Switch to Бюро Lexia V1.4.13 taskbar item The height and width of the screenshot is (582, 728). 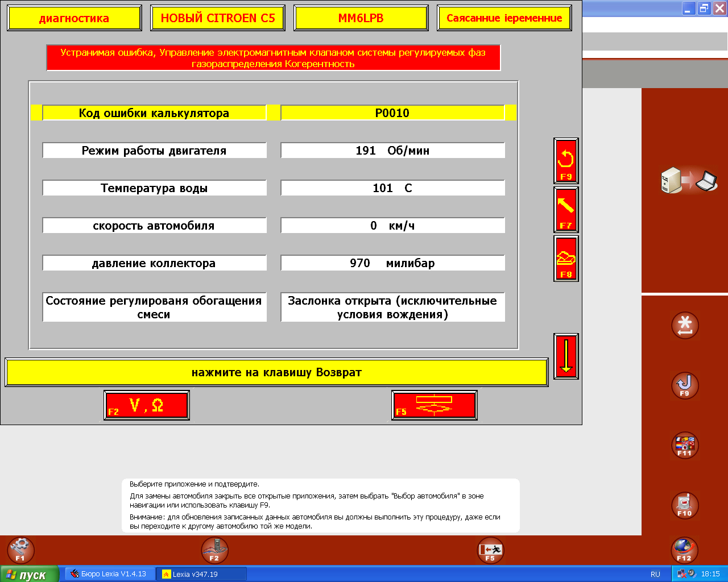(x=108, y=574)
